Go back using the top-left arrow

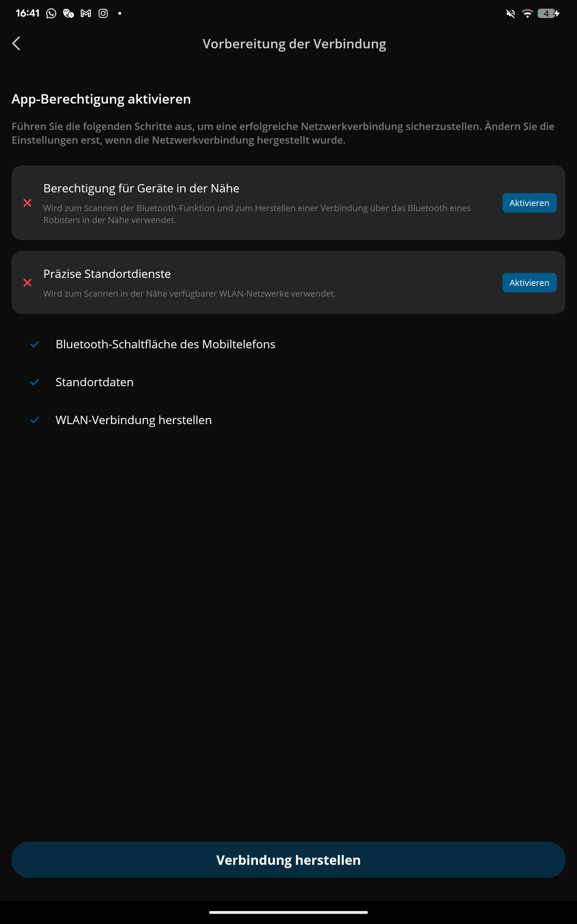16,44
